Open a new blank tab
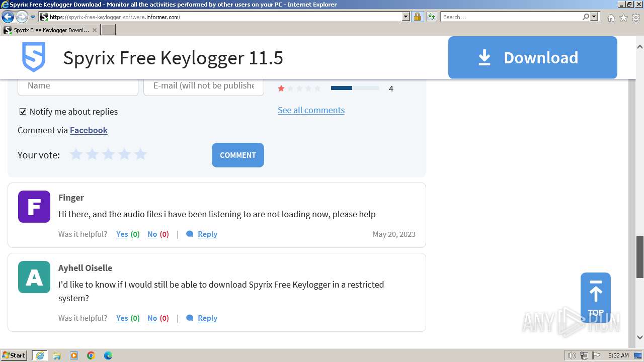Image resolution: width=644 pixels, height=362 pixels. [x=108, y=30]
